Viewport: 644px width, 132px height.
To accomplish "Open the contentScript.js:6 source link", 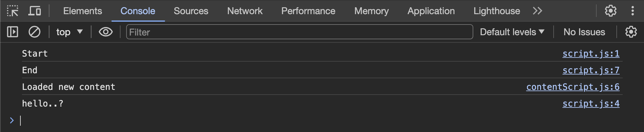I will click(573, 87).
